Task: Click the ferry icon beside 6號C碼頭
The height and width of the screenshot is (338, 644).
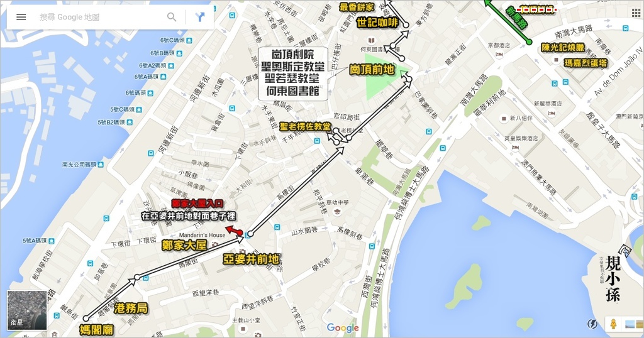Action: [x=189, y=40]
